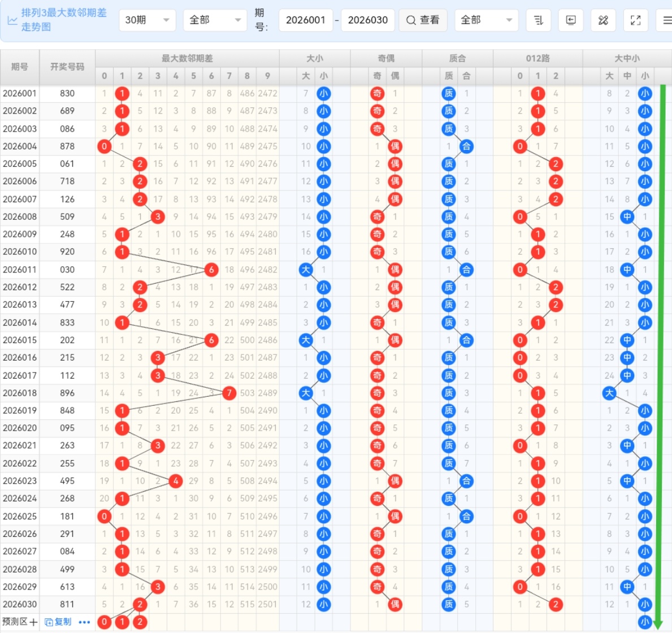This screenshot has width=672, height=633.
Task: Click the 012路 column group header
Action: [x=537, y=58]
